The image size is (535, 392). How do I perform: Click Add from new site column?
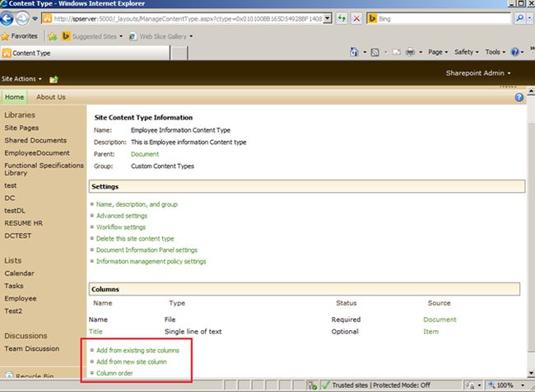[x=132, y=362]
